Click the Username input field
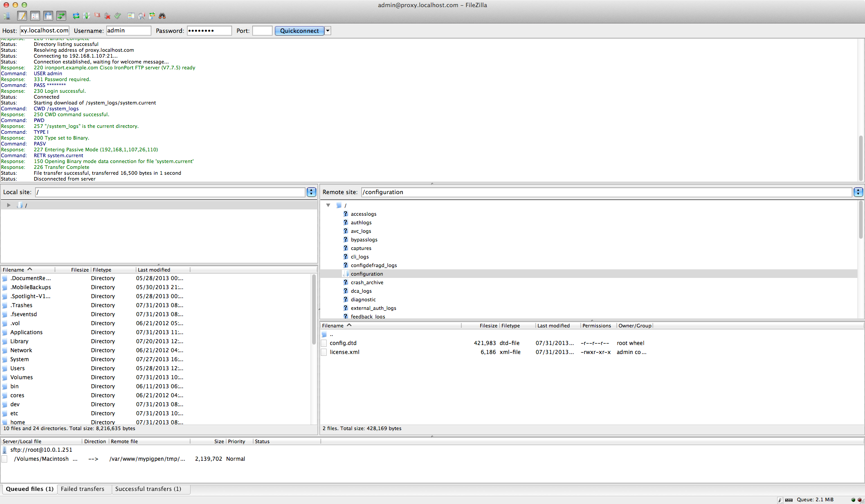The height and width of the screenshot is (504, 865). tap(128, 31)
